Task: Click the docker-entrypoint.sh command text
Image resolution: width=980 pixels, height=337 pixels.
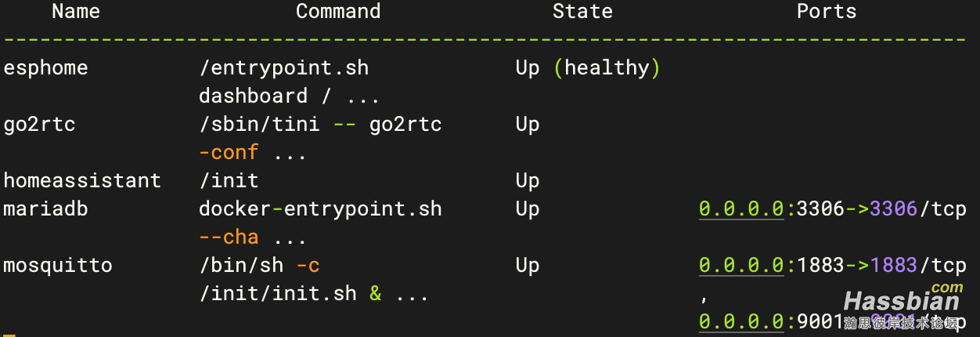Action: click(320, 209)
